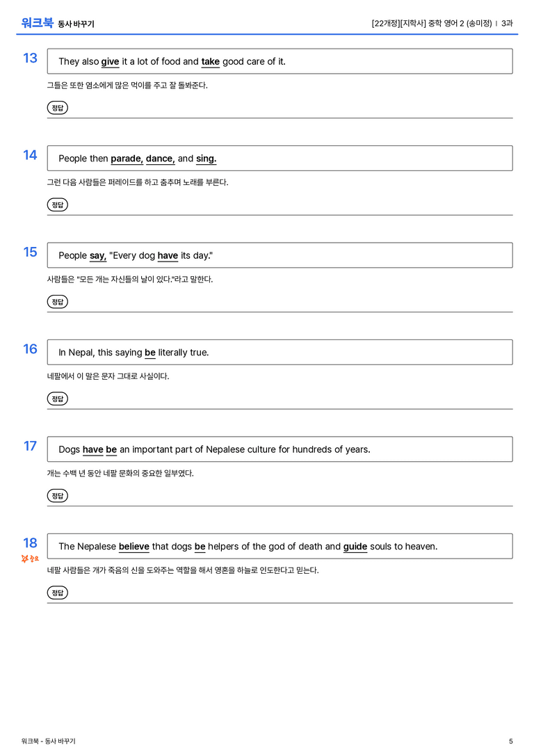Click the 정답 badge under question 13

57,108
